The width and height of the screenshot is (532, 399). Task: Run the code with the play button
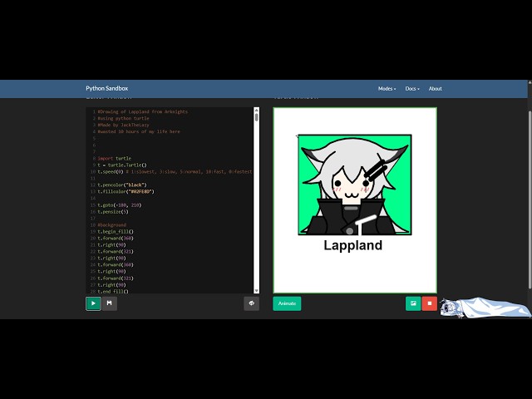click(x=93, y=303)
